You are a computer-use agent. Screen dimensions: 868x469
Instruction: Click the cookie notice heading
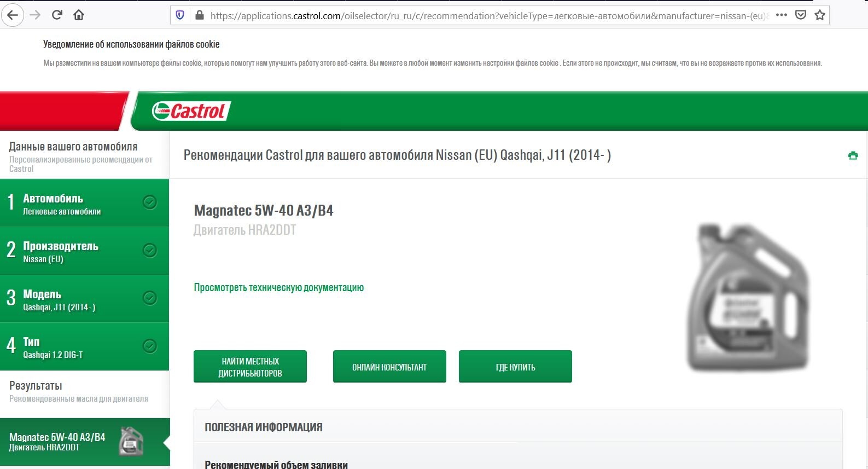[x=131, y=44]
